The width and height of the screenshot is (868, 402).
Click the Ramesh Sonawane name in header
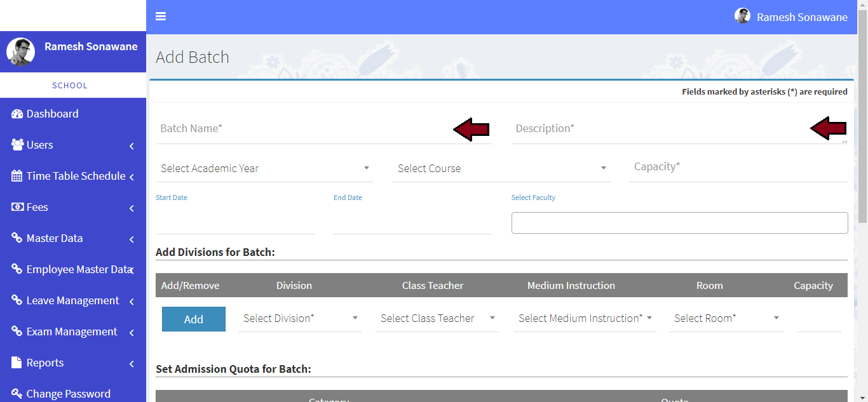(802, 17)
